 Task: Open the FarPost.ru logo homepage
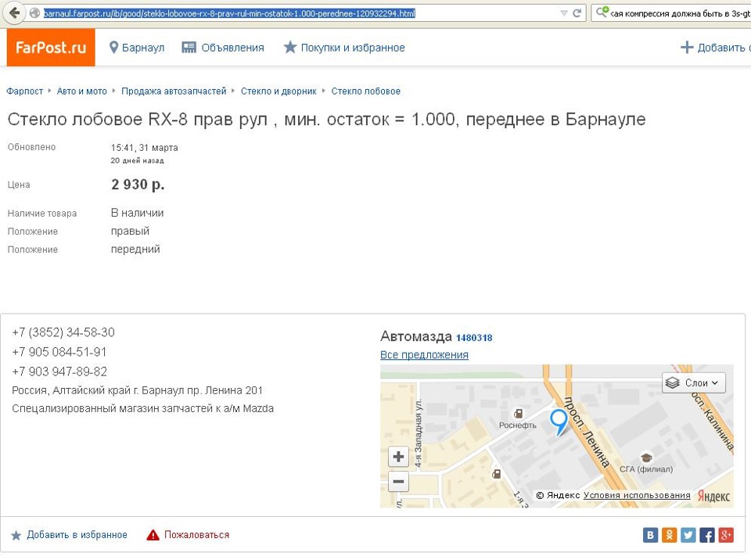point(51,48)
